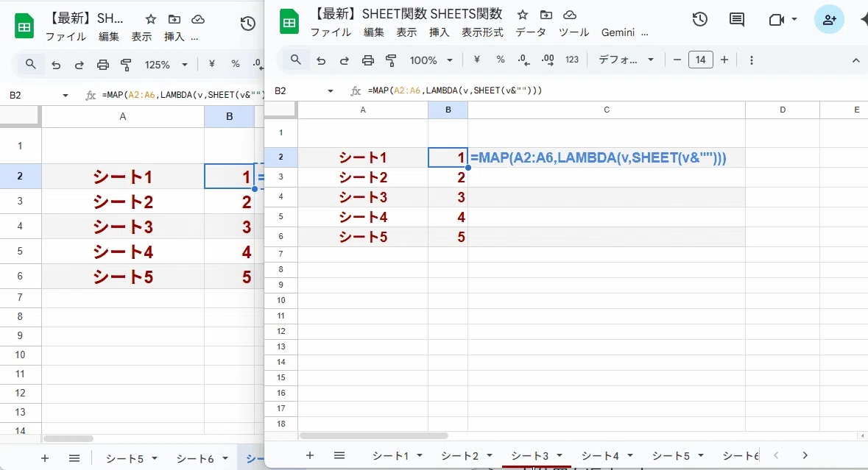Select paint format in the left window
Viewport: 868px width, 470px height.
click(x=126, y=65)
